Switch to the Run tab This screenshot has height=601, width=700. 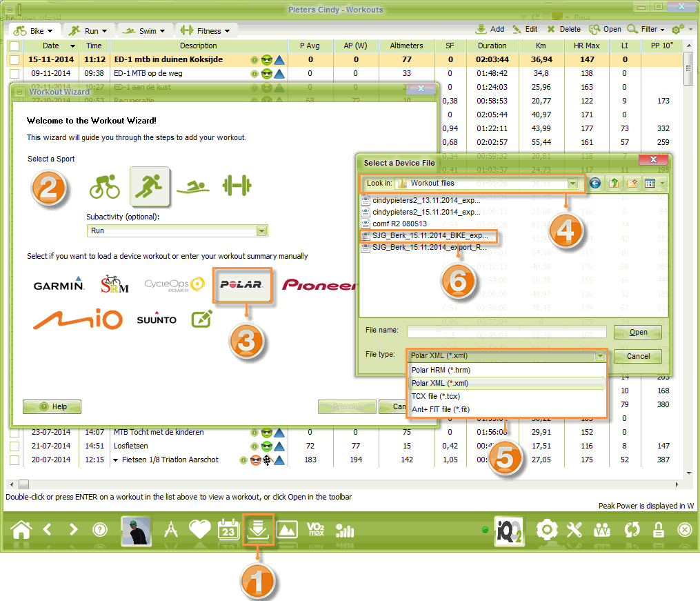(88, 31)
